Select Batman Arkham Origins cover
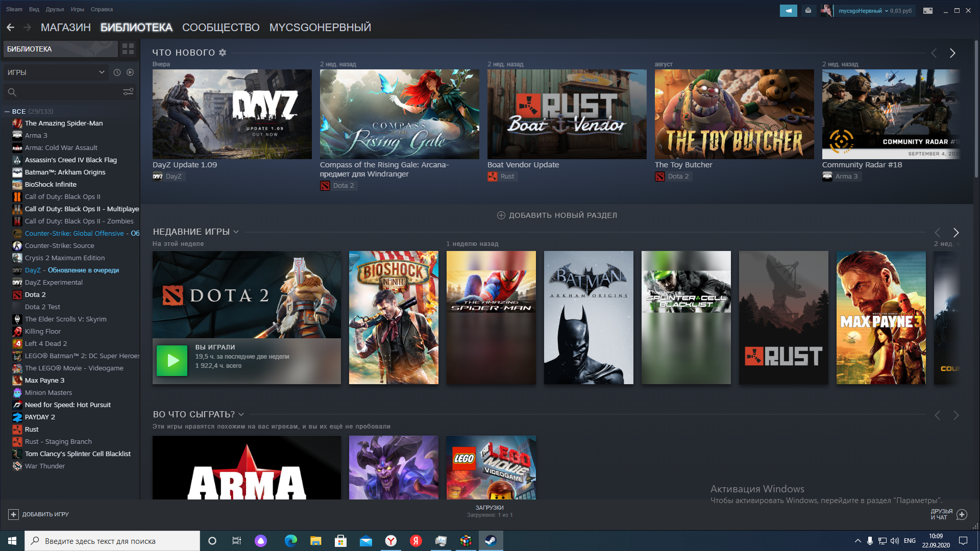The image size is (980, 551). 589,317
